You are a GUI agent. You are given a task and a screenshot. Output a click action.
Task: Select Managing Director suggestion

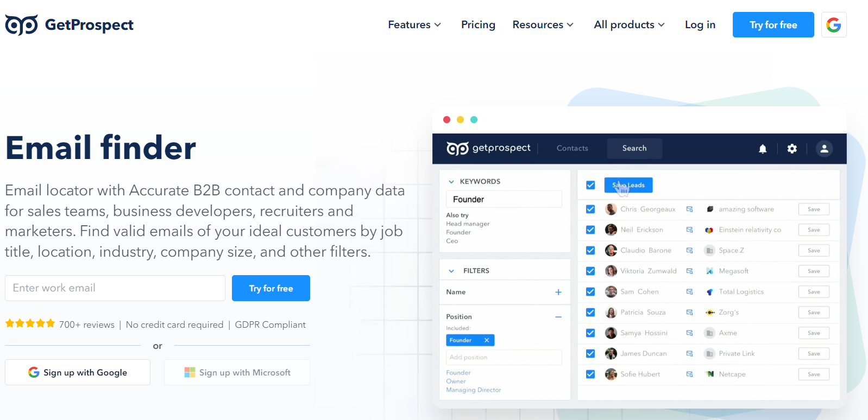(x=474, y=390)
